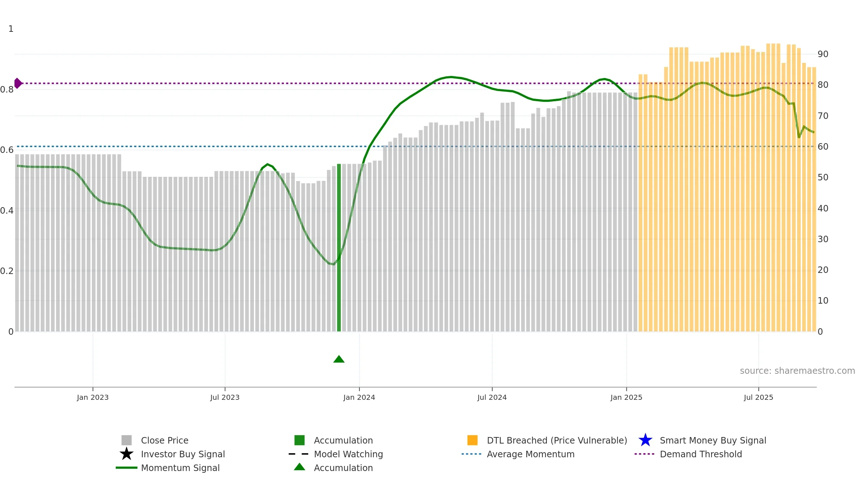The image size is (868, 488).
Task: Click the DTL Breached (Price Vulnerable) label
Action: (557, 440)
